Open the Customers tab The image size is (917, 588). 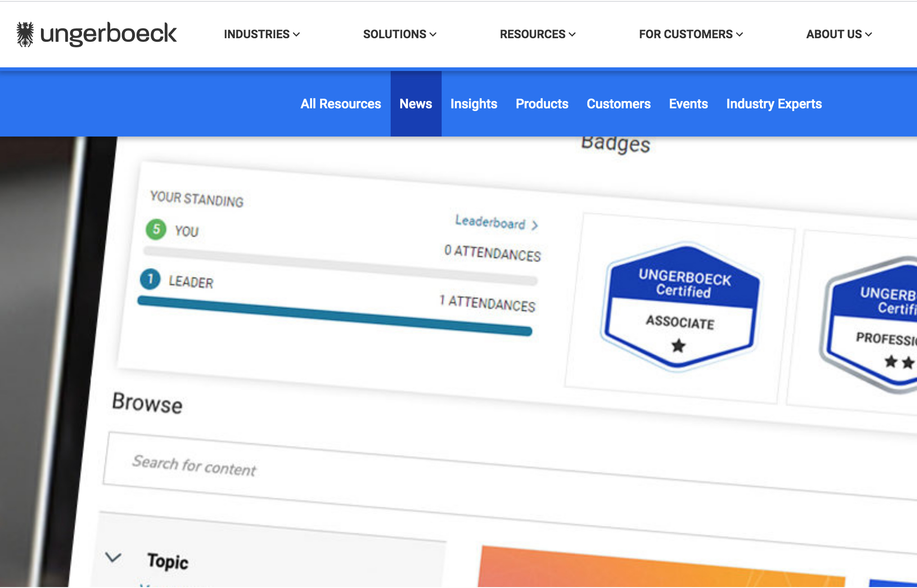[x=618, y=104]
